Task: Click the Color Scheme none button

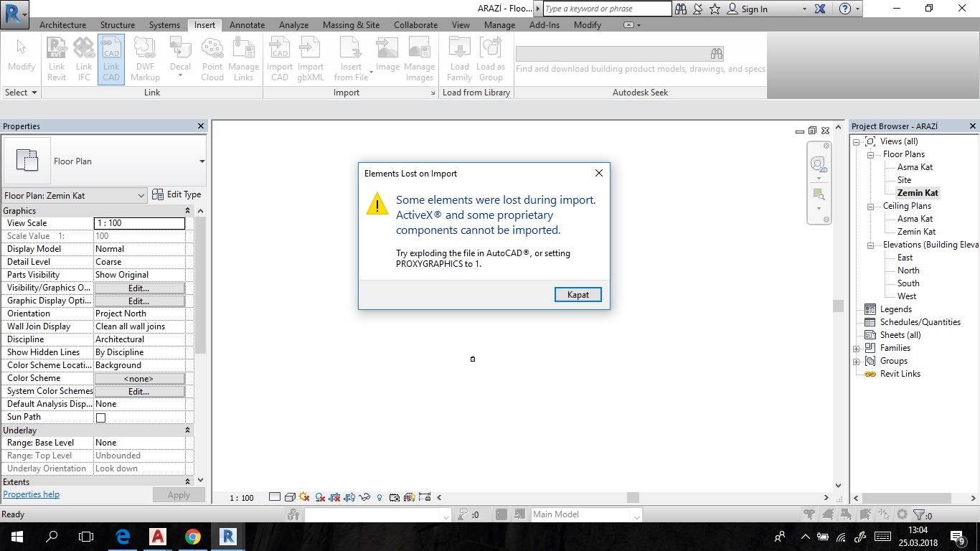Action: point(139,378)
